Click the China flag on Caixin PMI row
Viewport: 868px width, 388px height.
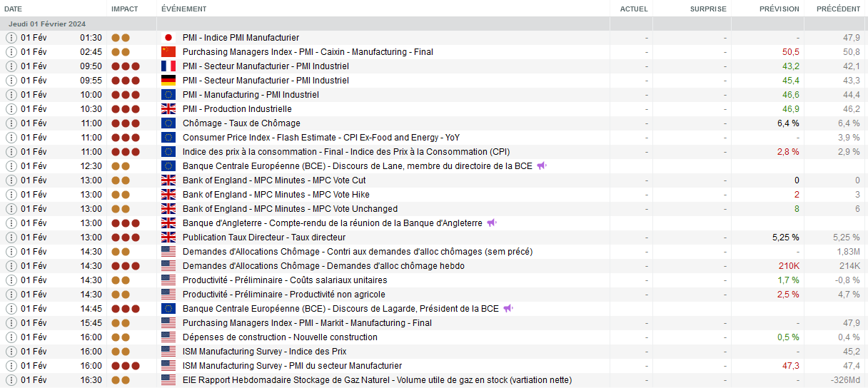(x=168, y=52)
